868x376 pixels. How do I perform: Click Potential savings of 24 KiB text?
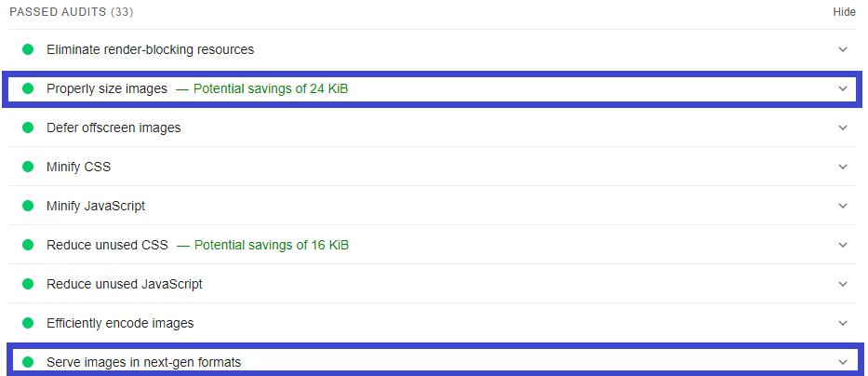click(x=271, y=88)
